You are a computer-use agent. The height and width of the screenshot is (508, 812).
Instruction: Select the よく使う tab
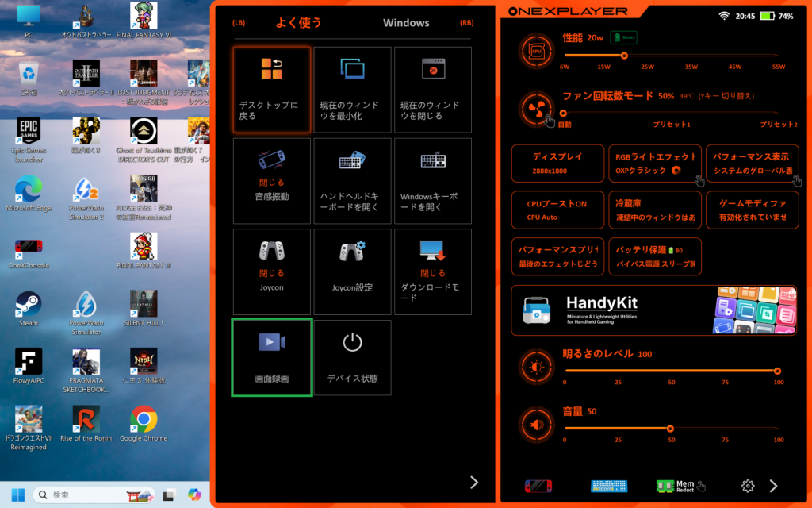pyautogui.click(x=299, y=23)
